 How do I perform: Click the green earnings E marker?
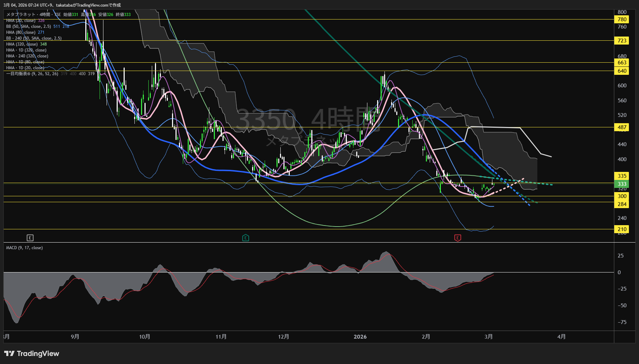246,238
